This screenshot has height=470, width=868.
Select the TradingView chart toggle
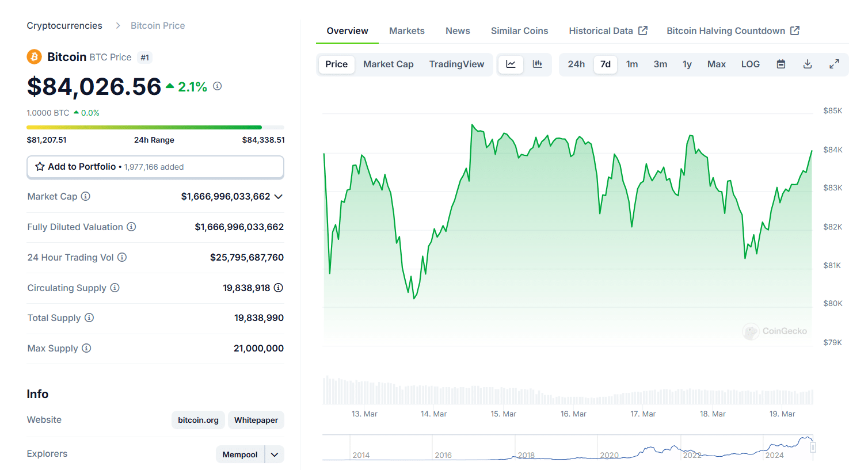point(457,64)
